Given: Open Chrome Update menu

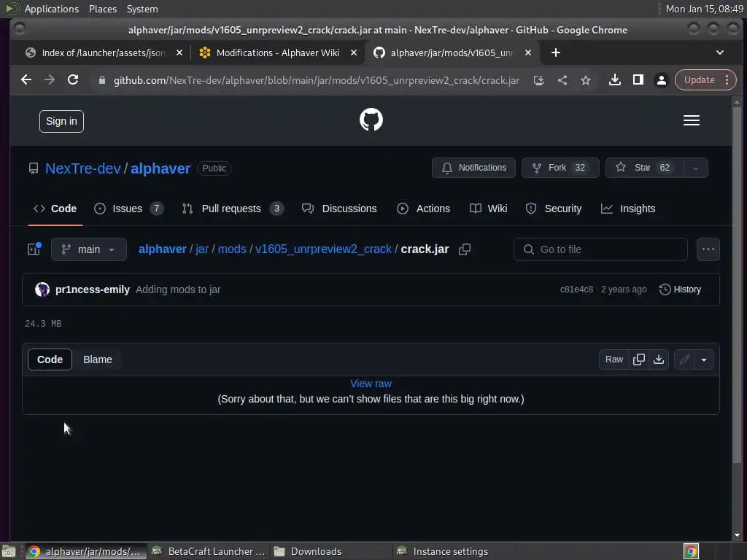Looking at the screenshot, I should point(705,80).
